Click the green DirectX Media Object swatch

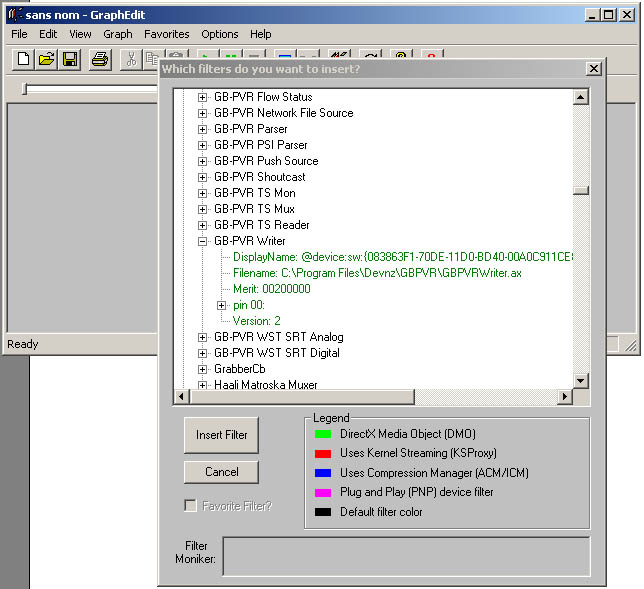[x=322, y=434]
